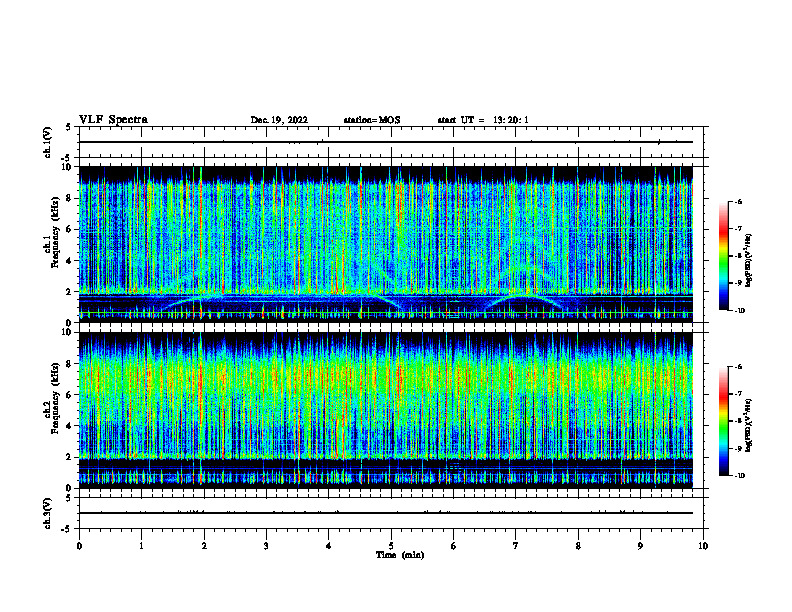Click the "station=MOS" header label
792x612 pixels.
(372, 120)
